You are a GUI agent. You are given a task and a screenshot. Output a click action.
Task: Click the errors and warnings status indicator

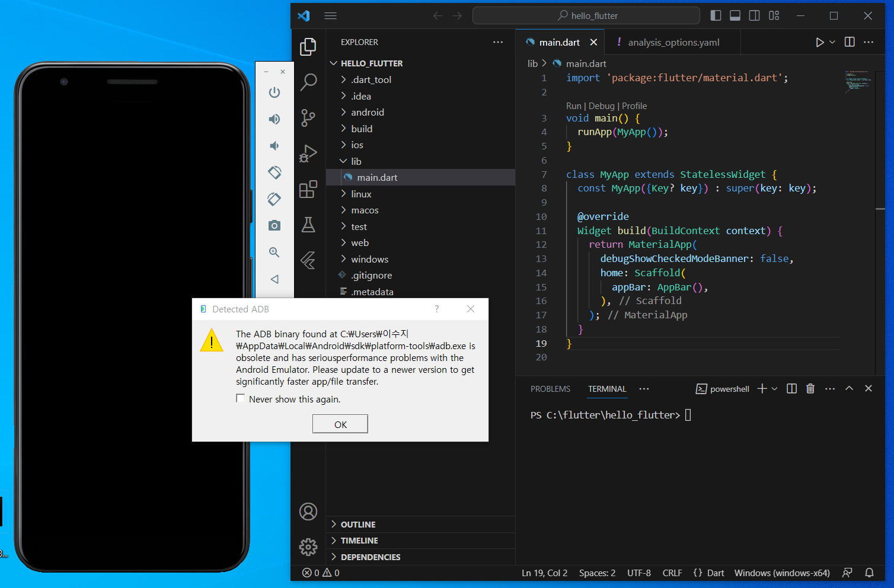coord(321,573)
